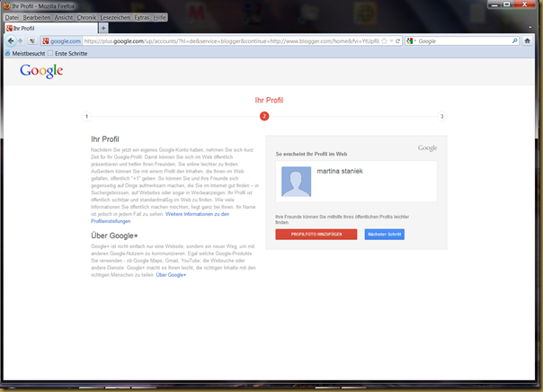Click the list all tabs arrow

click(530, 27)
